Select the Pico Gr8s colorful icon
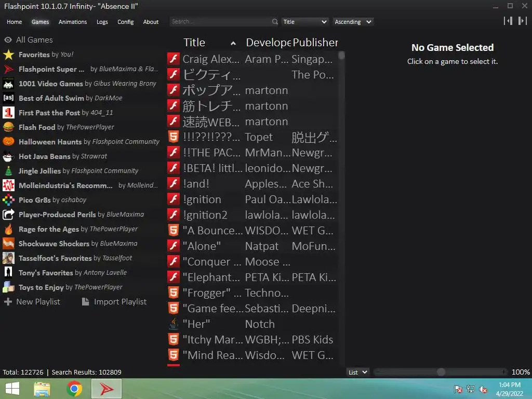This screenshot has width=532, height=399. click(x=8, y=200)
